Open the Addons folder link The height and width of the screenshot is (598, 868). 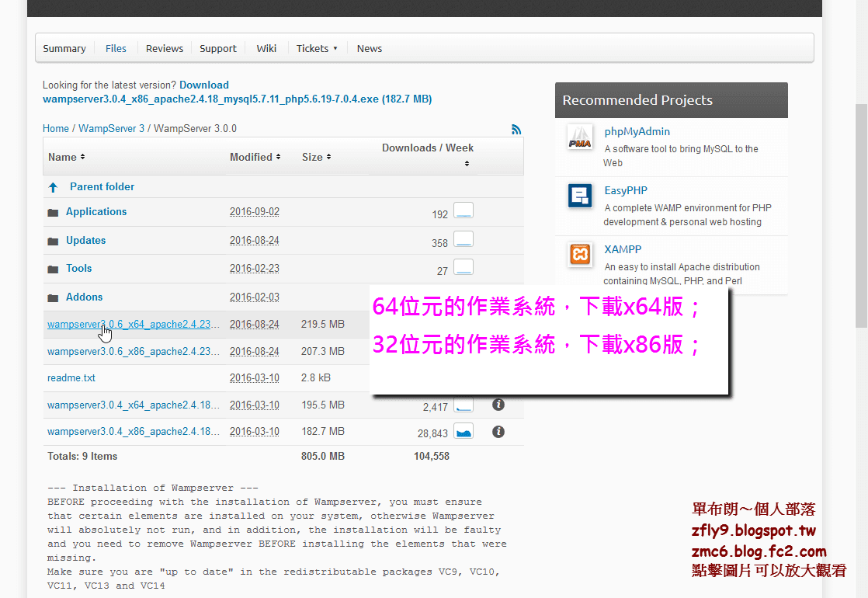[x=84, y=297]
